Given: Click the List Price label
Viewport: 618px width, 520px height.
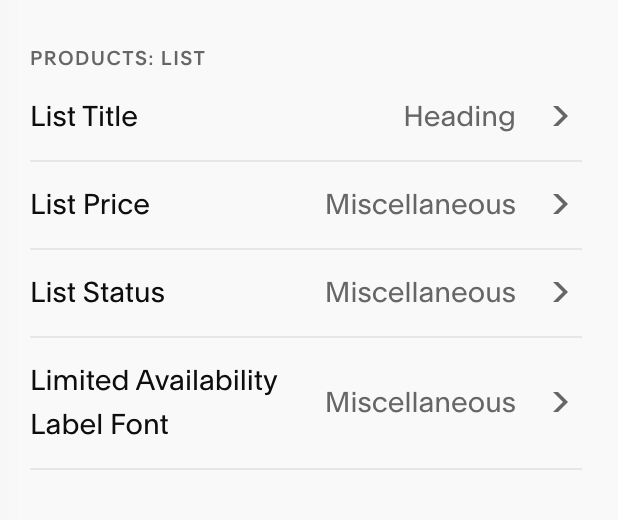Looking at the screenshot, I should coord(90,205).
